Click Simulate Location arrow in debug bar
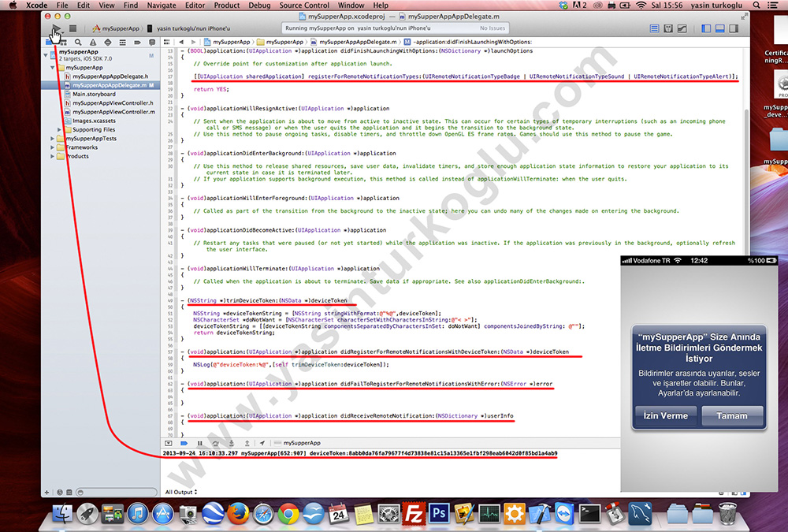 262,443
